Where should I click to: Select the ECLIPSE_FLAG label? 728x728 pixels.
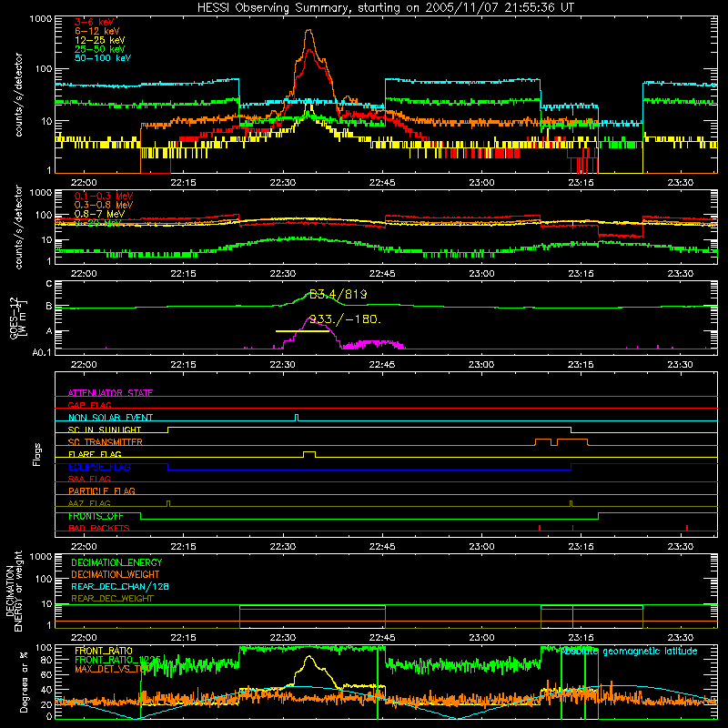[x=99, y=467]
